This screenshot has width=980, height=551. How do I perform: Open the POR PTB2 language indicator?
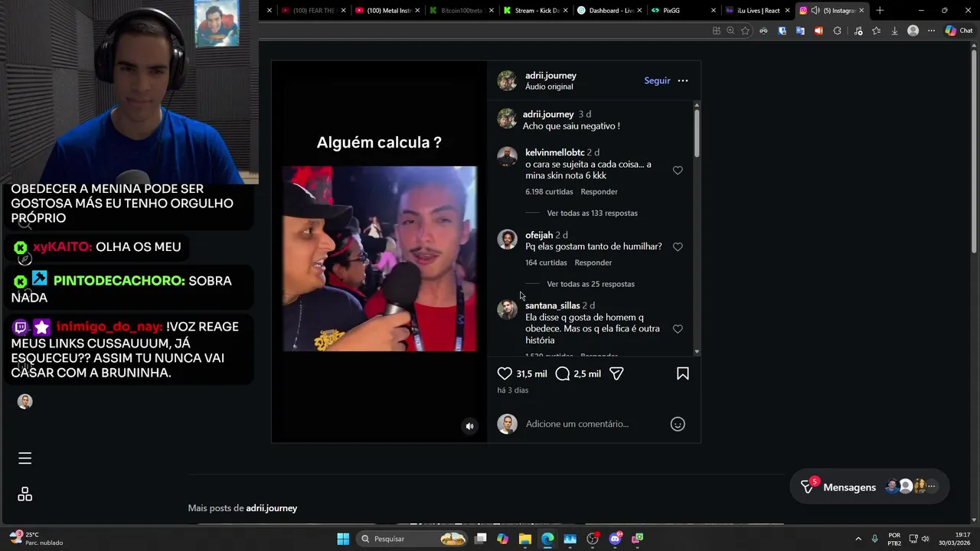coord(894,539)
